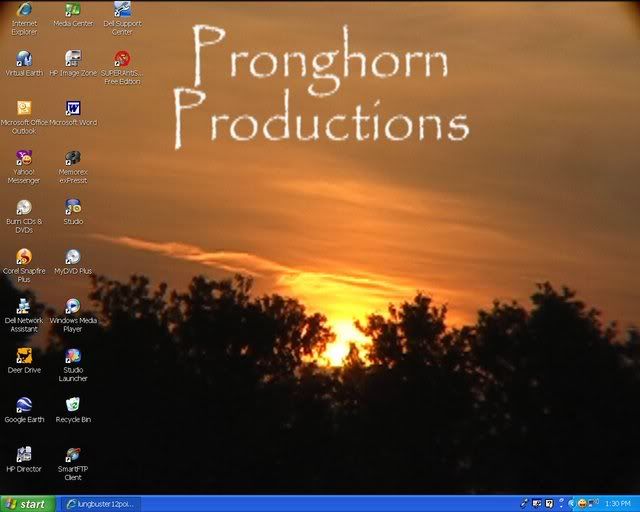
Task: Click the Dell Network Assistant icon
Action: pyautogui.click(x=24, y=316)
